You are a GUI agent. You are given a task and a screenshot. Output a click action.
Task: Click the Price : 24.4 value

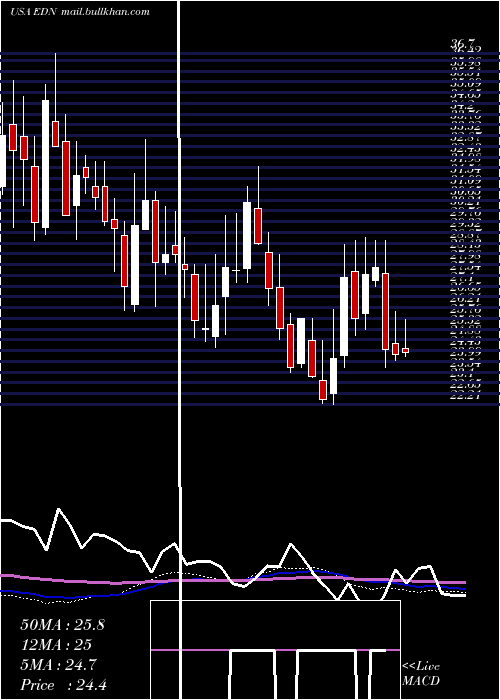(63, 685)
